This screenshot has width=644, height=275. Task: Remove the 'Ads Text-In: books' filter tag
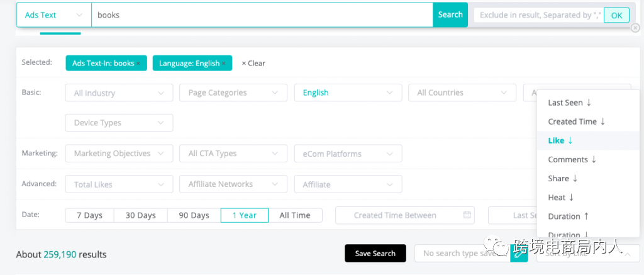[x=138, y=63]
